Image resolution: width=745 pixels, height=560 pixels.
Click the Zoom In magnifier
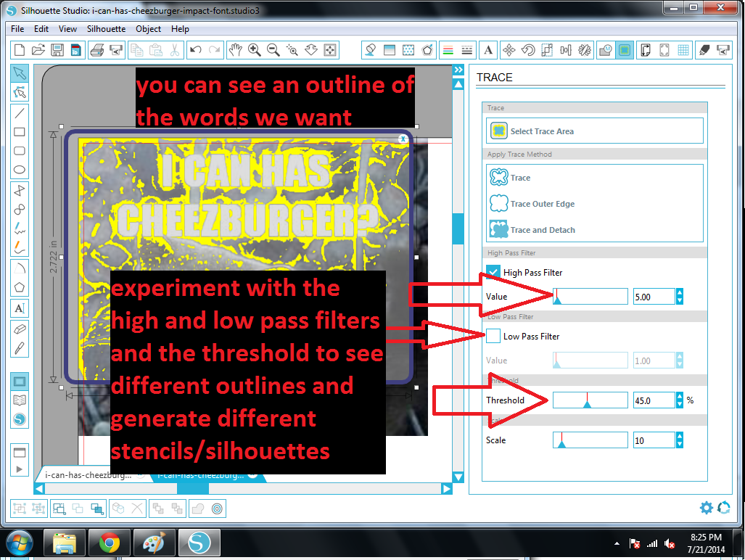click(254, 50)
